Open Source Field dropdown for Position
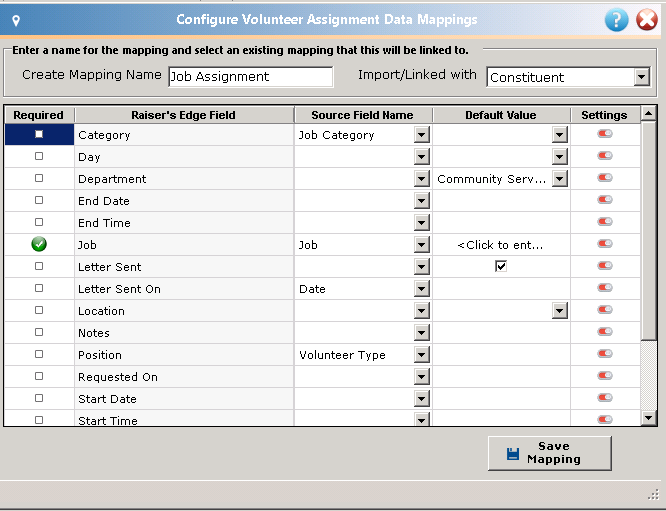The image size is (666, 511). pos(421,355)
